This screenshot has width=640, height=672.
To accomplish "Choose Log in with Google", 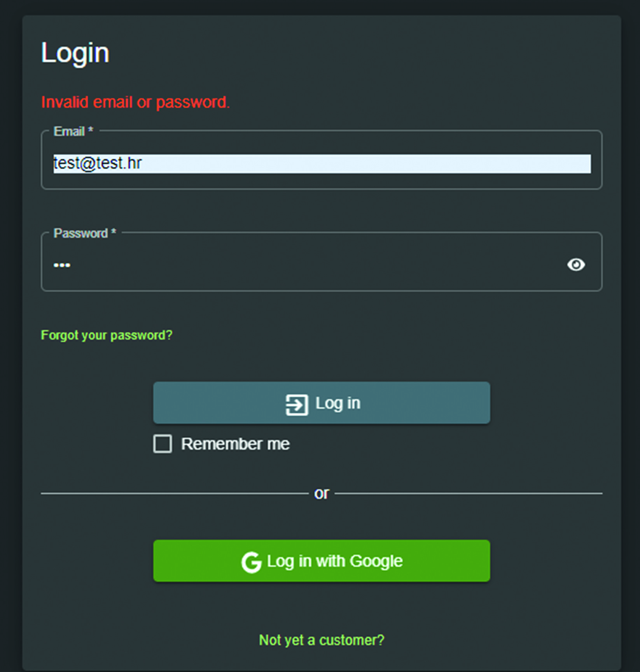I will (x=322, y=561).
